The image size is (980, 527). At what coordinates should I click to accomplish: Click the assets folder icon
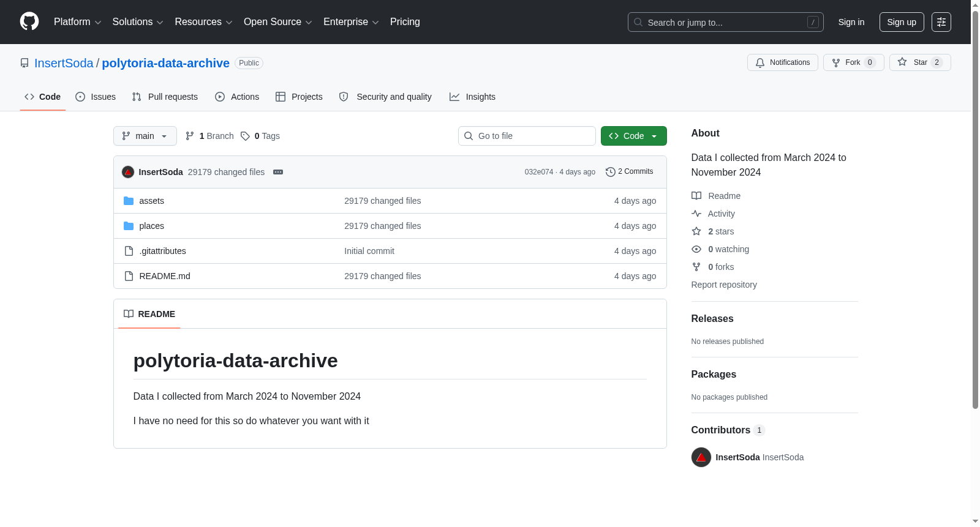129,201
